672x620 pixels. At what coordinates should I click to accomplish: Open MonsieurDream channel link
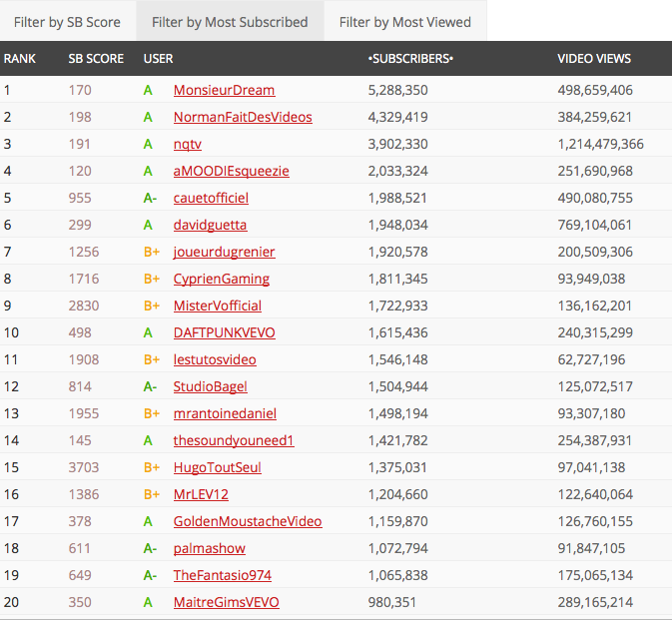[x=224, y=90]
